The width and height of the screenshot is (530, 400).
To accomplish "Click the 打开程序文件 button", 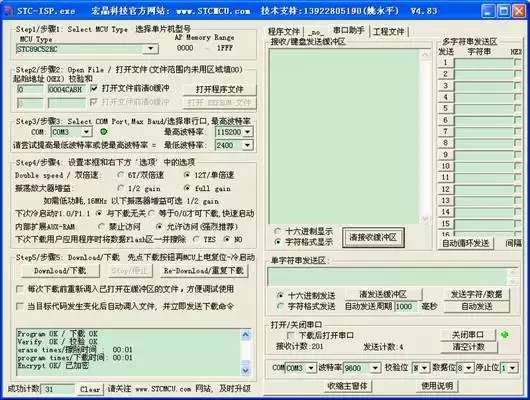I will 219,89.
